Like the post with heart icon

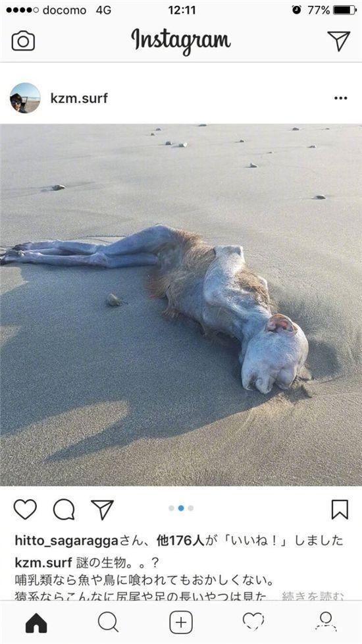coord(25,509)
